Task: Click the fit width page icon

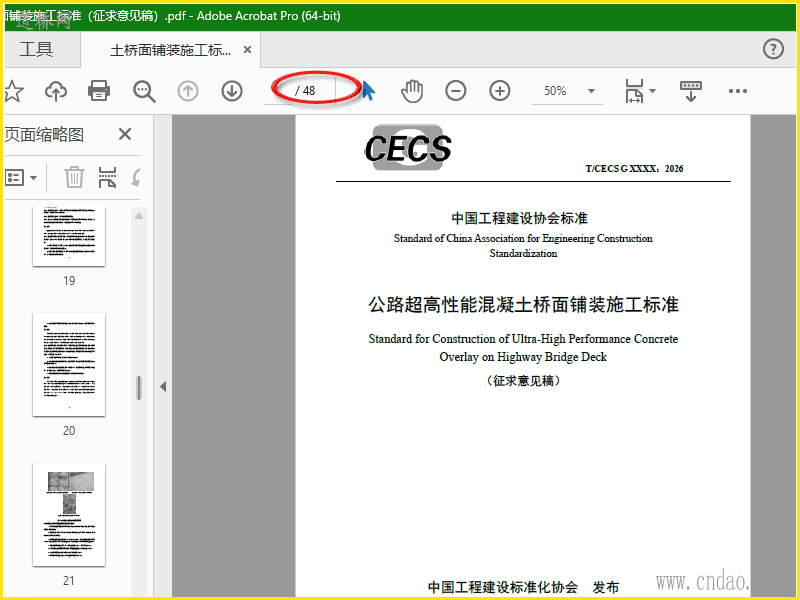Action: click(x=634, y=91)
